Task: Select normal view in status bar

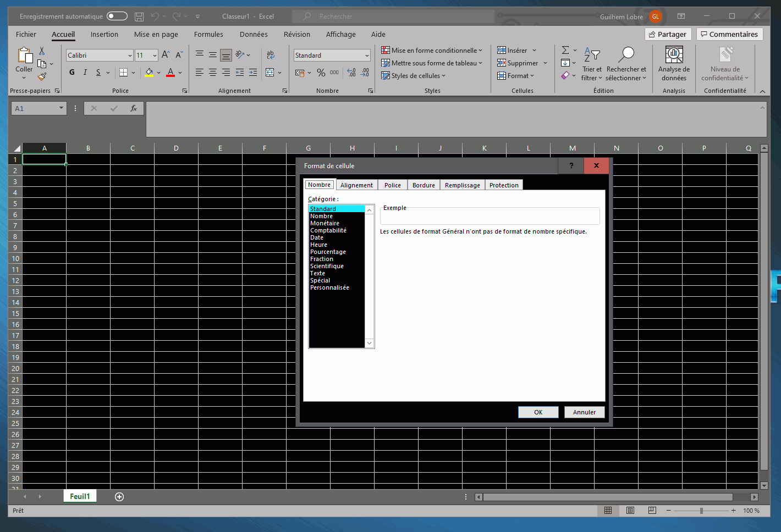Action: (608, 511)
